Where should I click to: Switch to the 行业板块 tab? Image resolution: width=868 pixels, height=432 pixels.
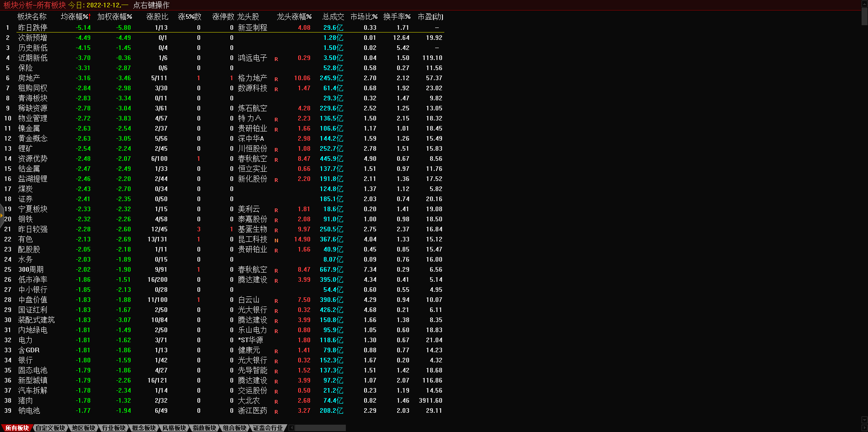(114, 428)
